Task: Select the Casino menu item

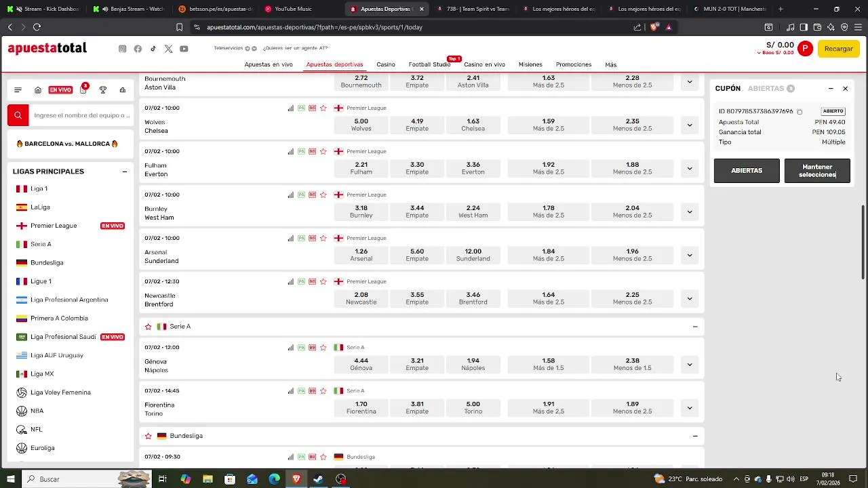Action: [x=386, y=64]
